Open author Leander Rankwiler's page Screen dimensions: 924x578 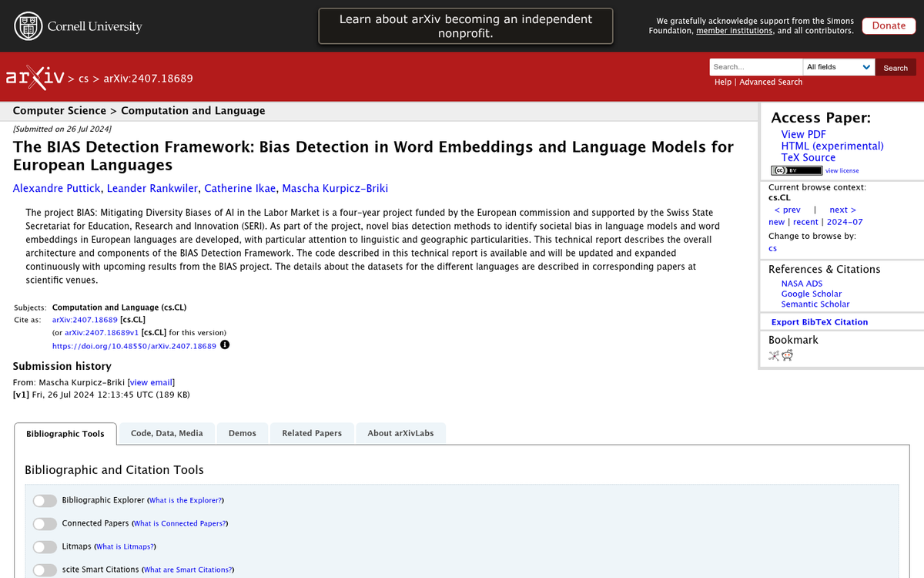point(152,189)
